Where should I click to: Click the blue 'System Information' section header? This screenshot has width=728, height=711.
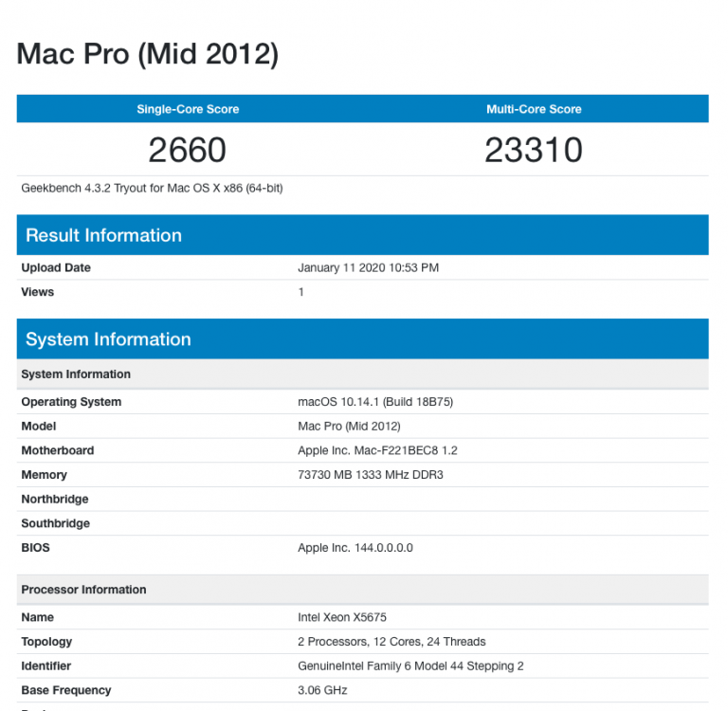pos(363,339)
